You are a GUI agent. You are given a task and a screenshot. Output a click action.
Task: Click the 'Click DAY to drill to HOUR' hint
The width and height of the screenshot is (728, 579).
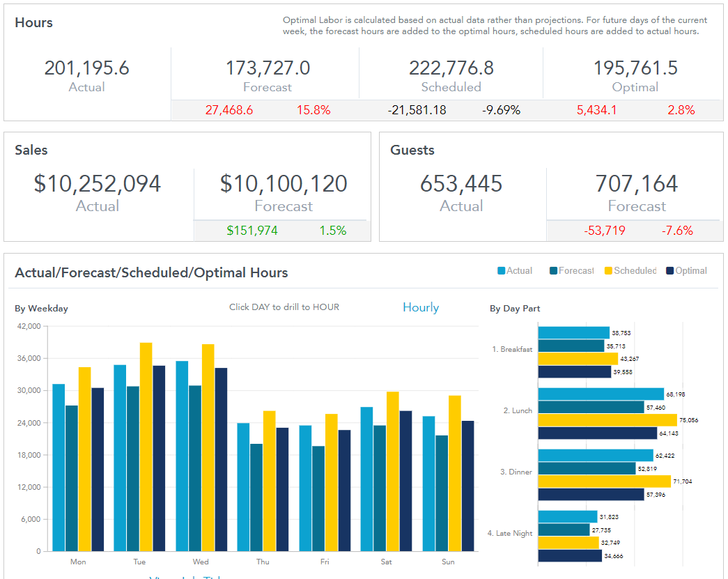284,307
